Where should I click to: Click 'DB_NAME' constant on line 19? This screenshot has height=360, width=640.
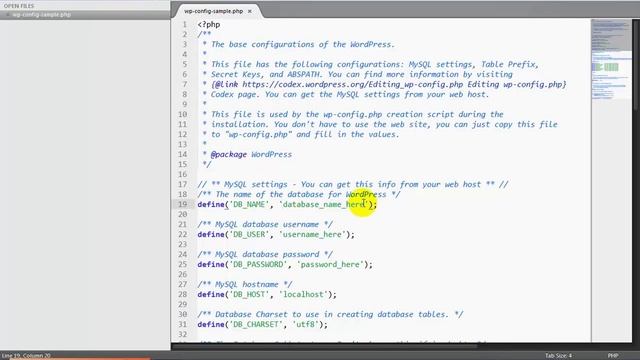click(249, 204)
